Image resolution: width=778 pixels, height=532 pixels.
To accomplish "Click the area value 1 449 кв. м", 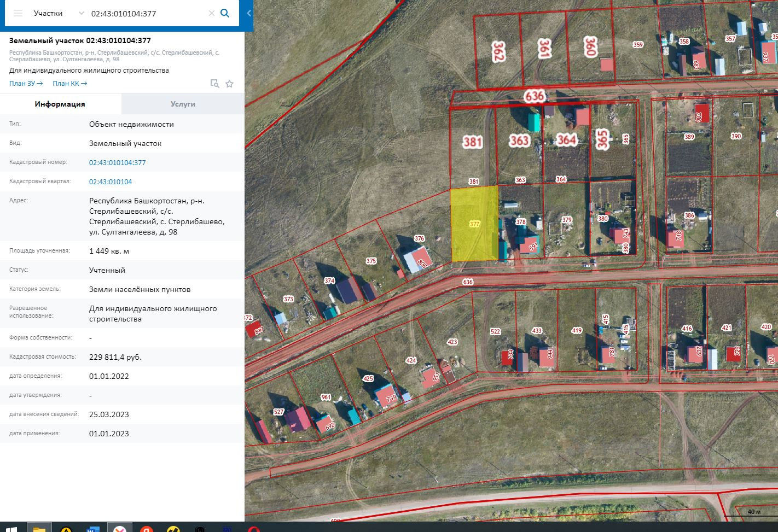I will coord(109,251).
